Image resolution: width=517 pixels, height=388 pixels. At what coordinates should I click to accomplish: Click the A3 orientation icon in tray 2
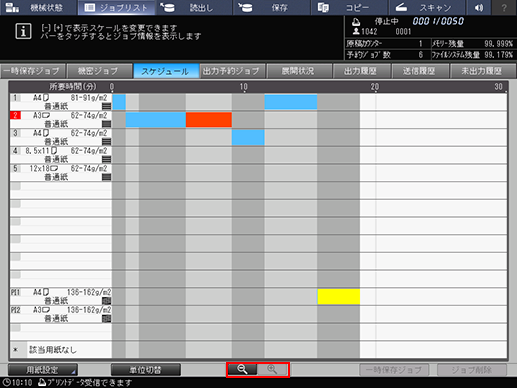46,116
